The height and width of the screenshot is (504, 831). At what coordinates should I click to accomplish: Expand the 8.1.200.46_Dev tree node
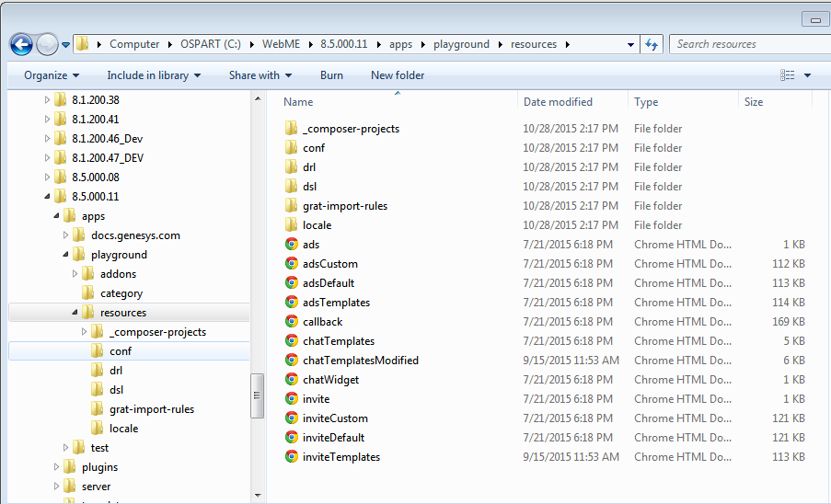point(47,139)
